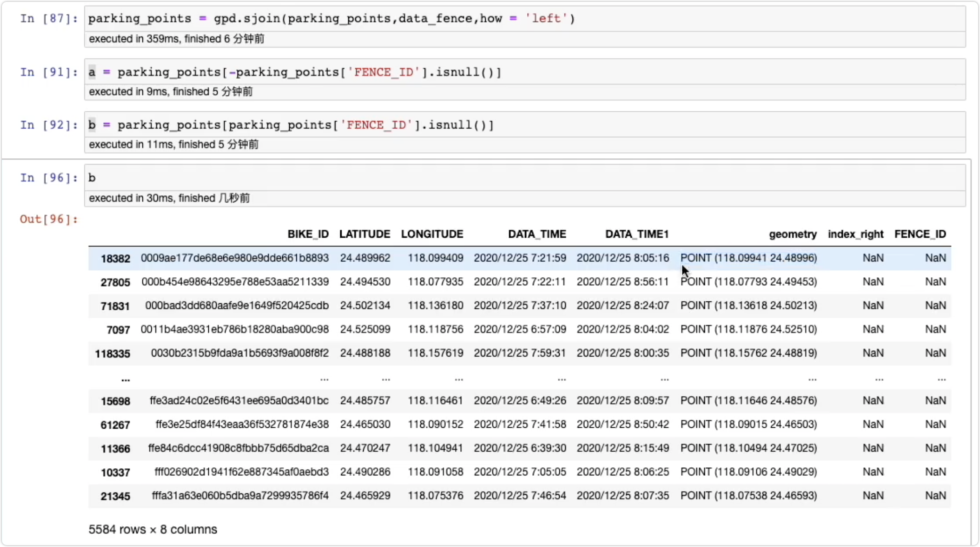Click the In [91] prompt label

pyautogui.click(x=49, y=72)
